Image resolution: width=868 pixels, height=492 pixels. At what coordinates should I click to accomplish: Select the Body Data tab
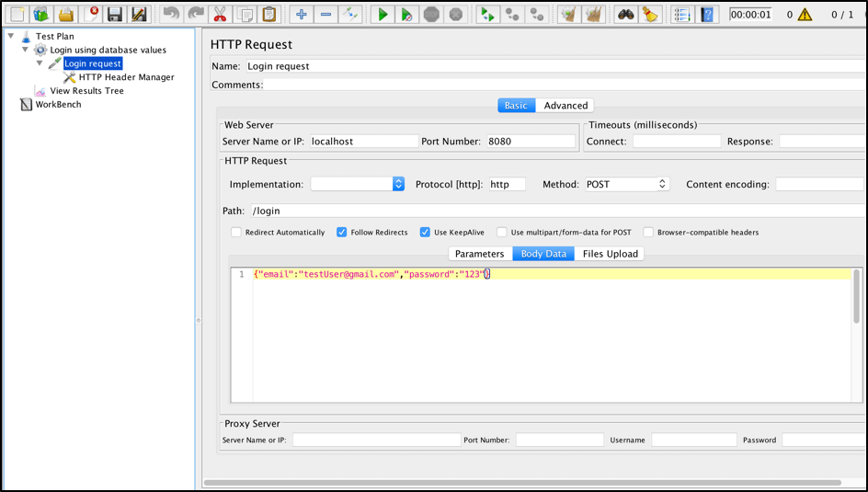pyautogui.click(x=543, y=254)
